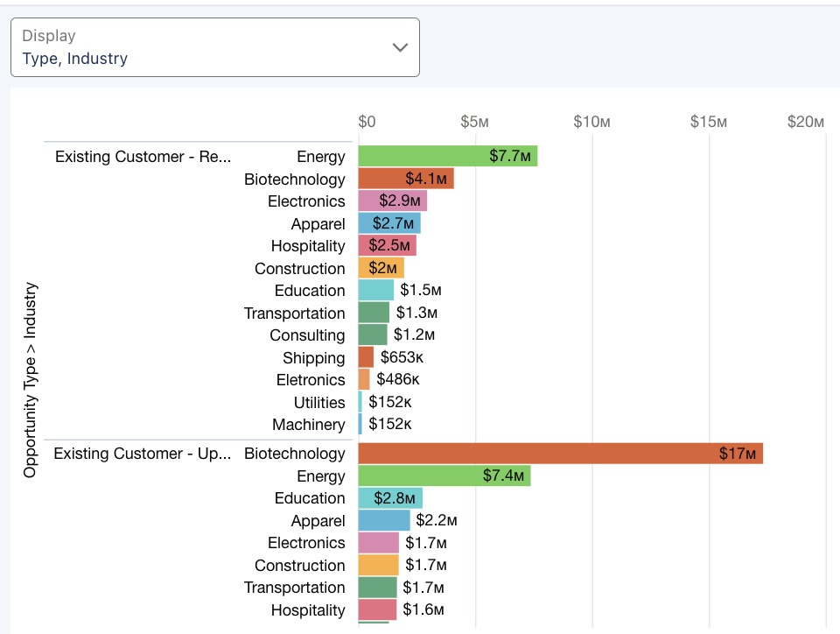This screenshot has width=840, height=634.
Task: Click the $7.4M Energy bar
Action: (444, 476)
